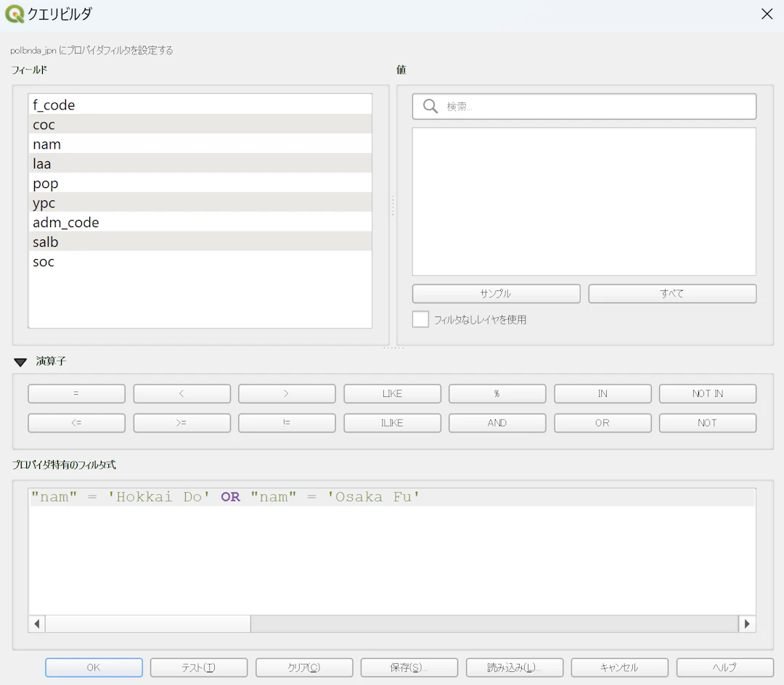
Task: Click the search magnifier icon in values panel
Action: (x=430, y=106)
